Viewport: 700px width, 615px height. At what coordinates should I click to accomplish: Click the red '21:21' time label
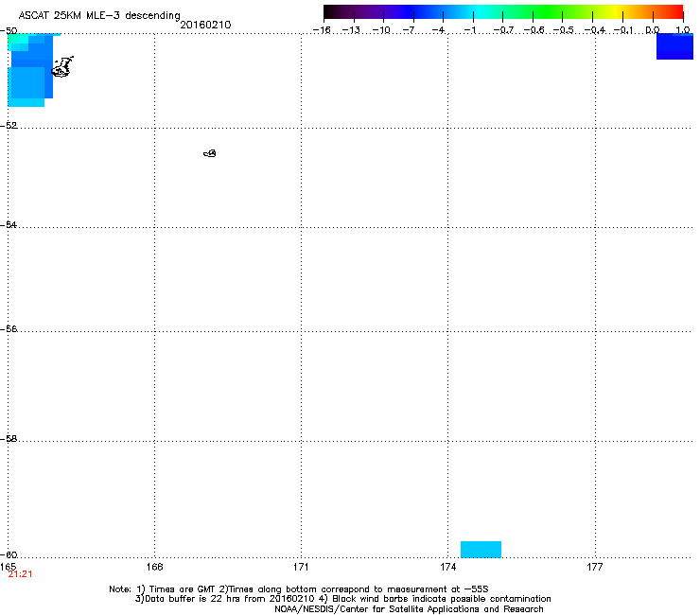tap(20, 574)
